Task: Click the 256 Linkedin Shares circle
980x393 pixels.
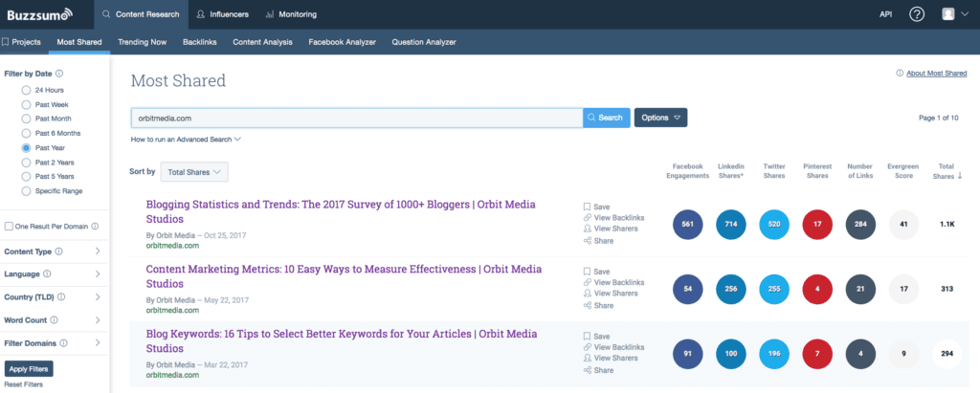Action: 731,290
